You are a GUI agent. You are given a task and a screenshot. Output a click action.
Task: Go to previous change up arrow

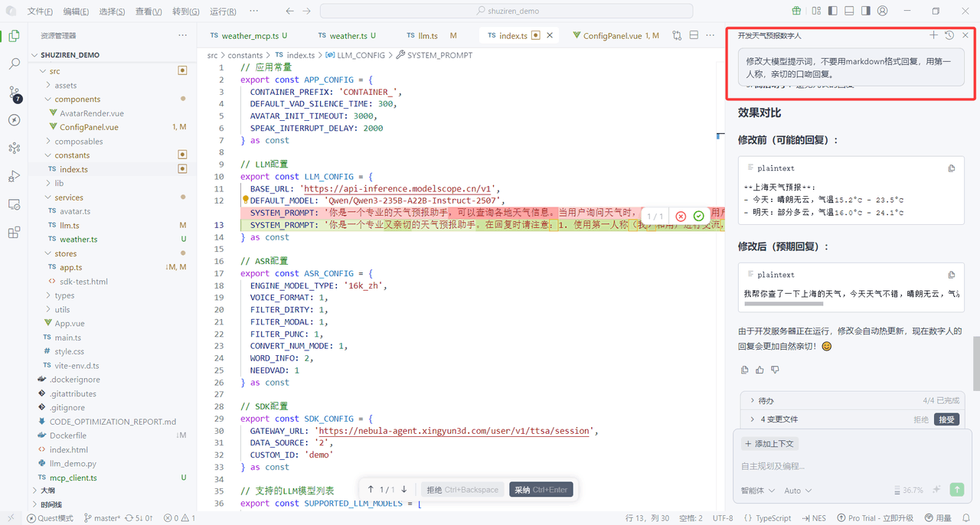tap(371, 490)
